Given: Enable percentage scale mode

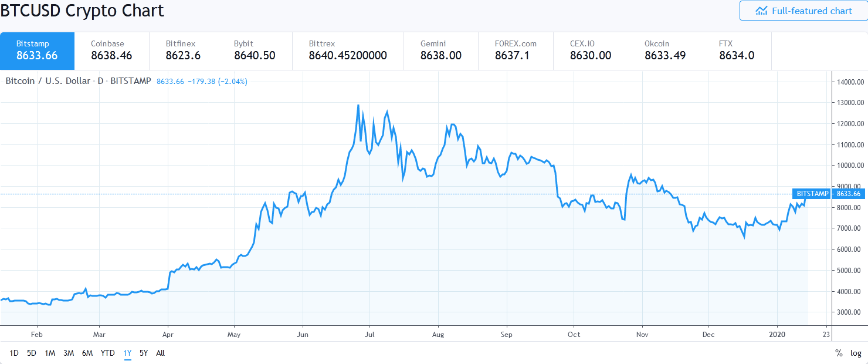Looking at the screenshot, I should (839, 353).
